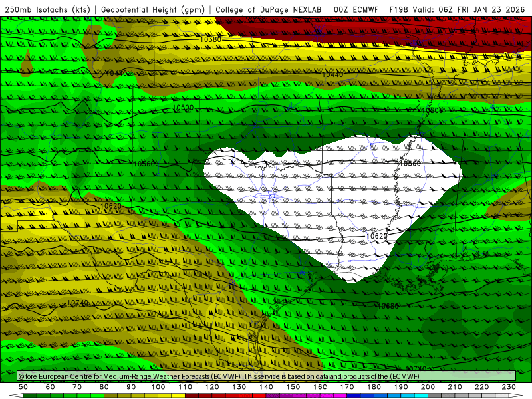Image resolution: width=532 pixels, height=399 pixels.
Task: Click the 90 value on the color scale
Action: click(x=131, y=387)
